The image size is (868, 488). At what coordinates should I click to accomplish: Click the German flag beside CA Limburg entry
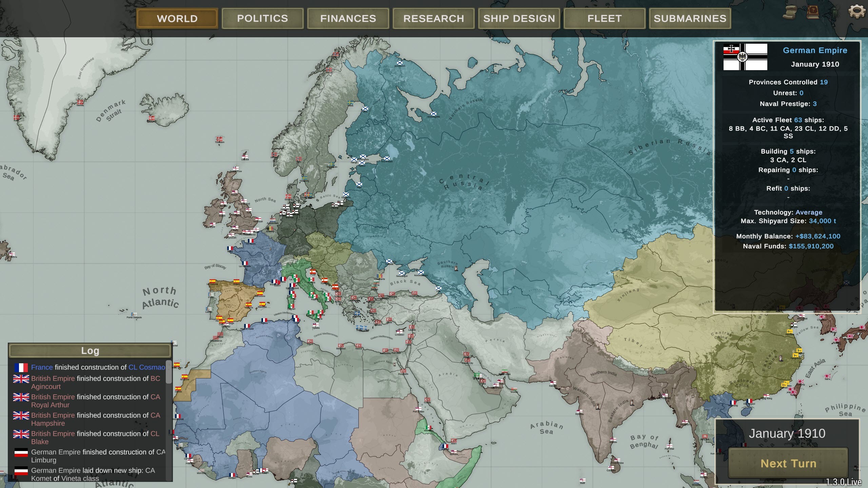21,452
